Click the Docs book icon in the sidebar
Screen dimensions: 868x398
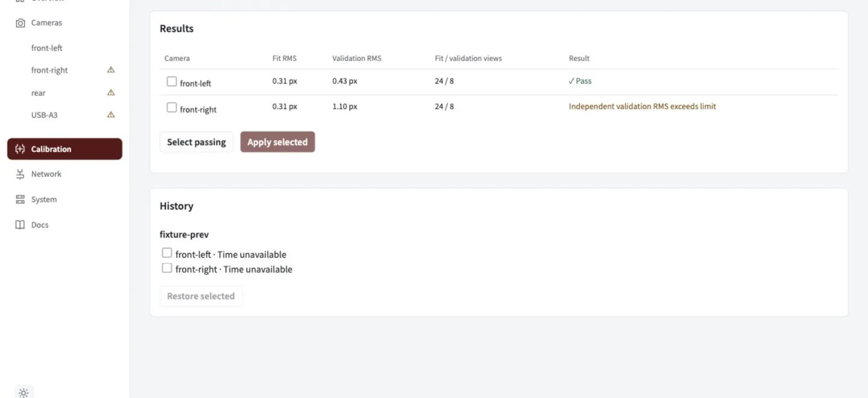click(20, 225)
